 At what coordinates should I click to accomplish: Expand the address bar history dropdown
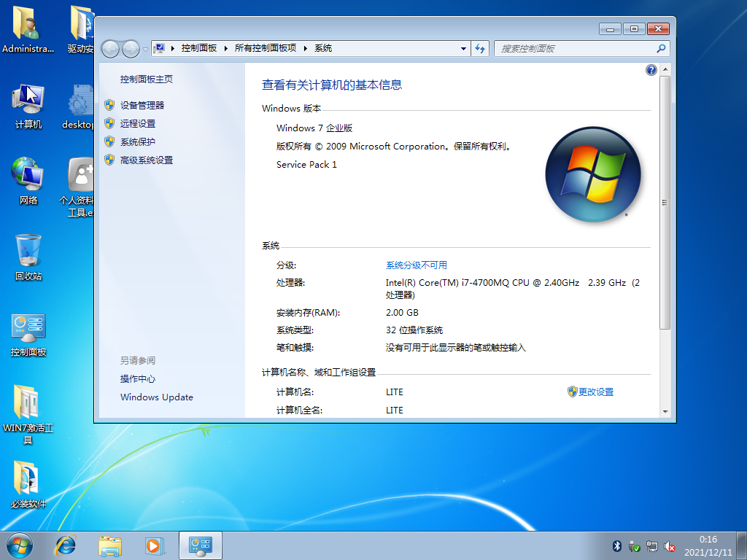[463, 49]
